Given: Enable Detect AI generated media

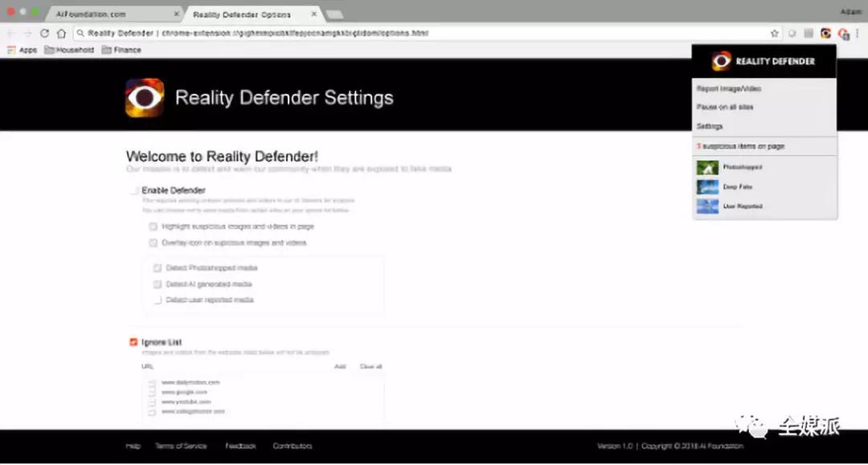Looking at the screenshot, I should tap(158, 284).
